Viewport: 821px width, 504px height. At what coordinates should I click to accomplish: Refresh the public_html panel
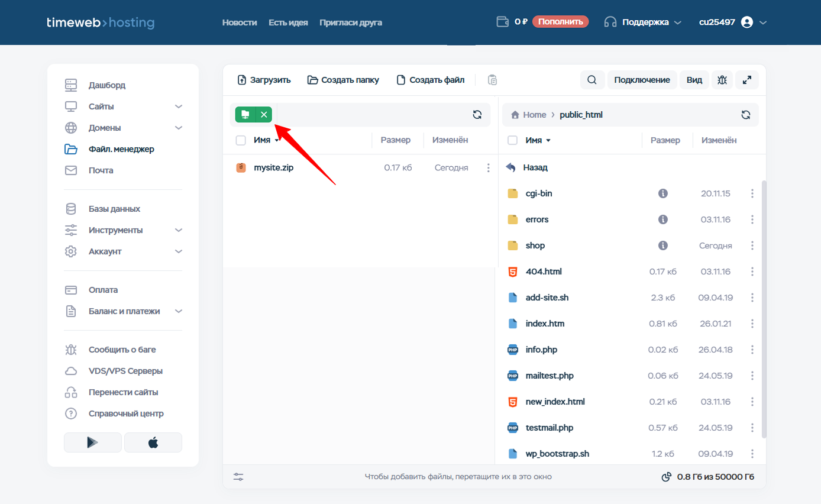746,115
